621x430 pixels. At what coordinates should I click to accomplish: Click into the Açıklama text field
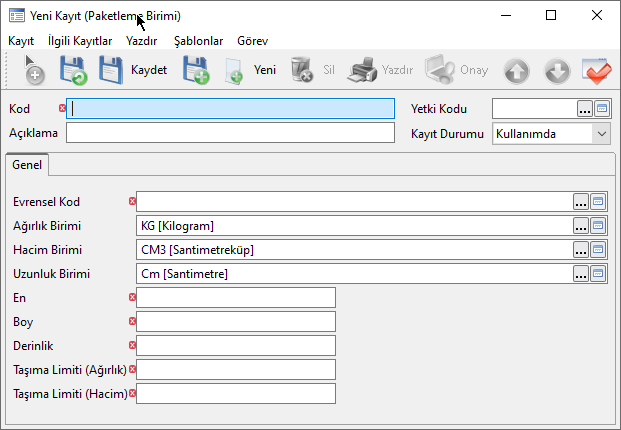(230, 134)
